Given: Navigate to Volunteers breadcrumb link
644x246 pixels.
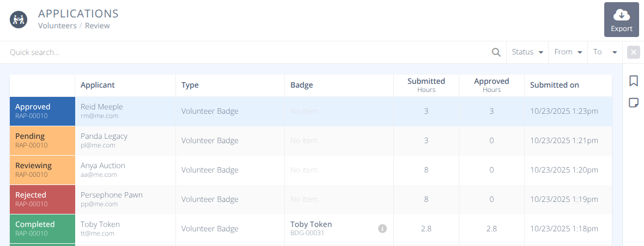Looking at the screenshot, I should pos(57,26).
